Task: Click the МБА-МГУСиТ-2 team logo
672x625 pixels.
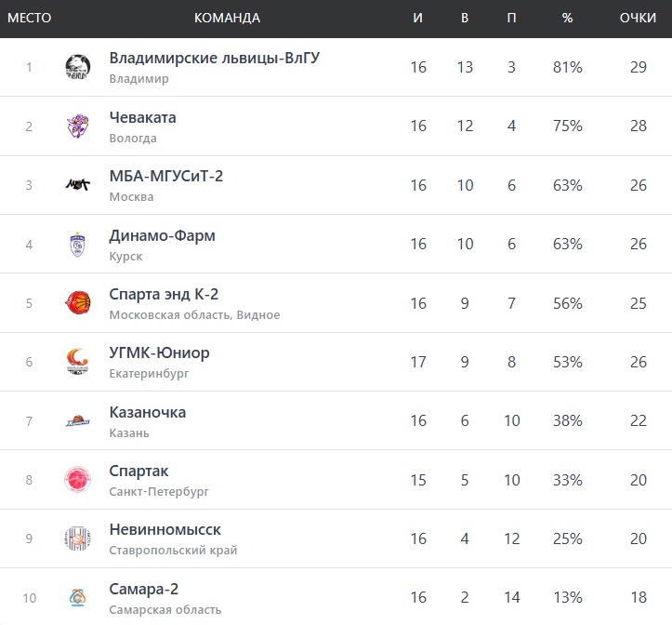Action: (x=78, y=185)
